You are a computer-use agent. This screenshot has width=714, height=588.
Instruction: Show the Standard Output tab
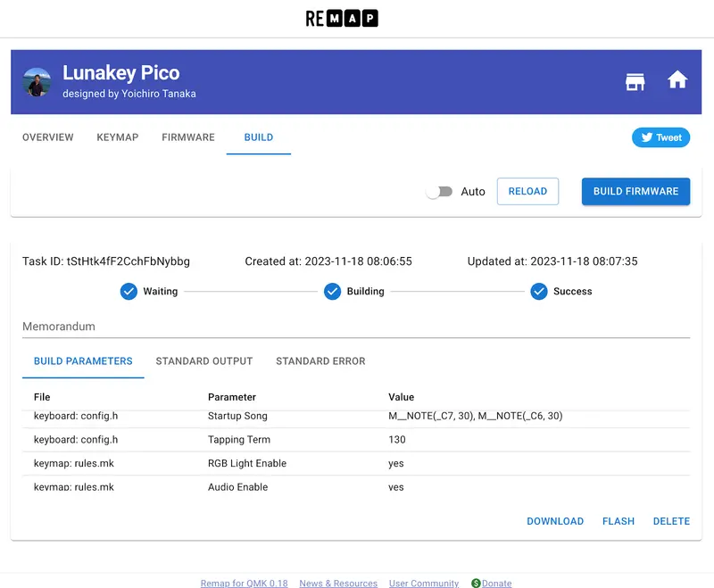[x=204, y=361]
